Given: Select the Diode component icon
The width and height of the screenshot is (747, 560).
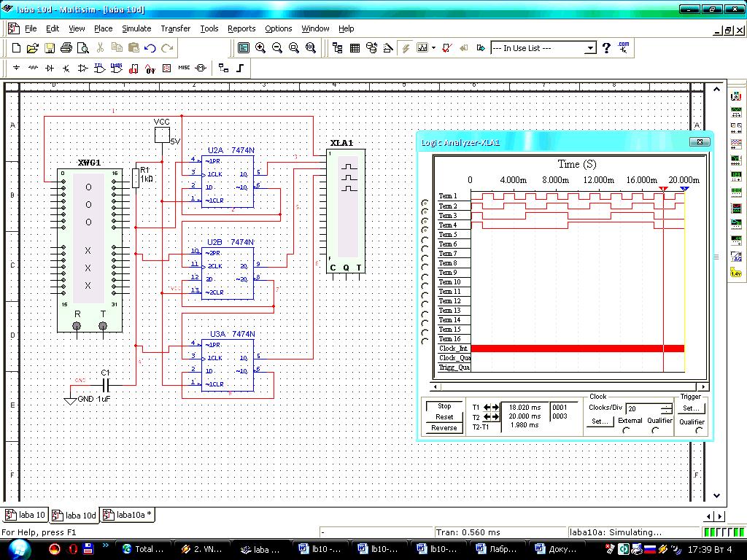Looking at the screenshot, I should click(x=50, y=68).
